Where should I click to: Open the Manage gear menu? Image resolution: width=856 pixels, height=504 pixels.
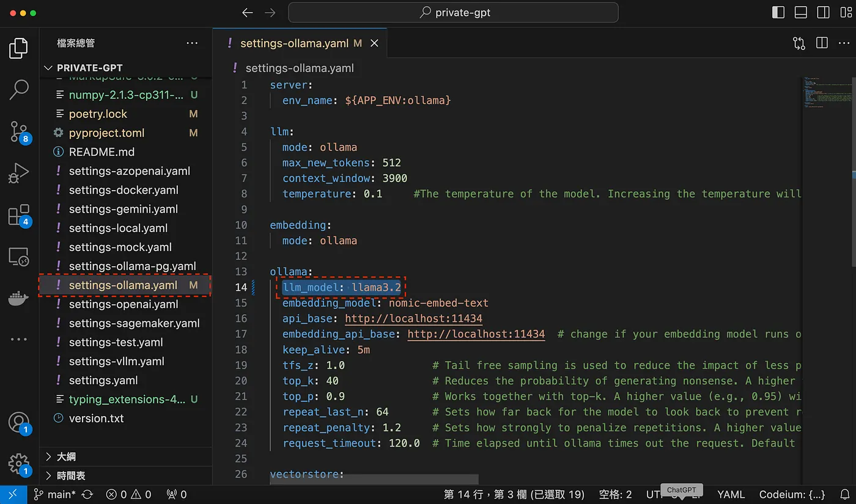coord(19,464)
